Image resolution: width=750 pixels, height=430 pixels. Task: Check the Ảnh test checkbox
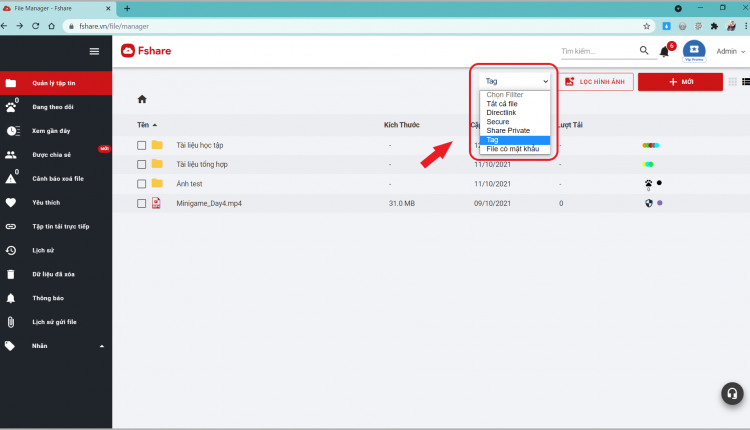[x=141, y=184]
